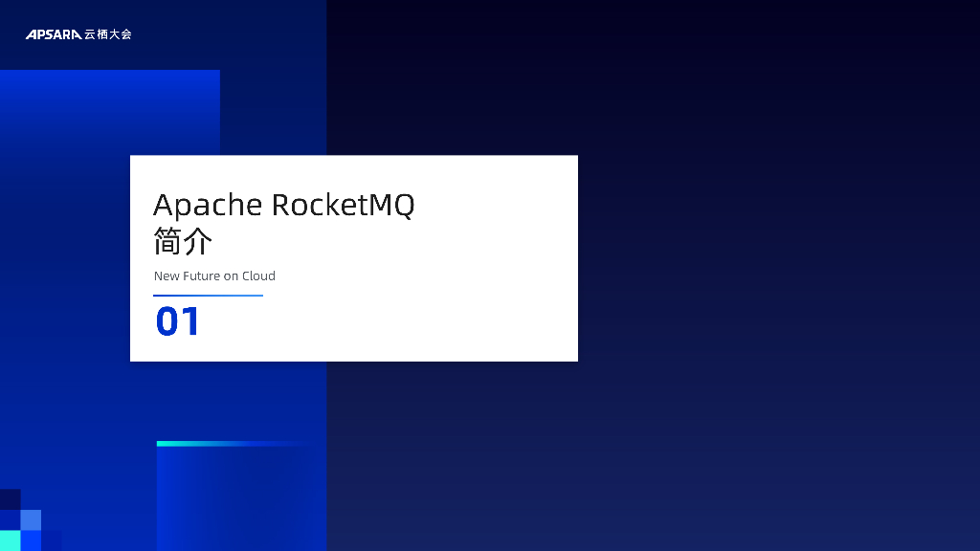This screenshot has width=980, height=551.
Task: Click the section number '01'
Action: point(177,321)
